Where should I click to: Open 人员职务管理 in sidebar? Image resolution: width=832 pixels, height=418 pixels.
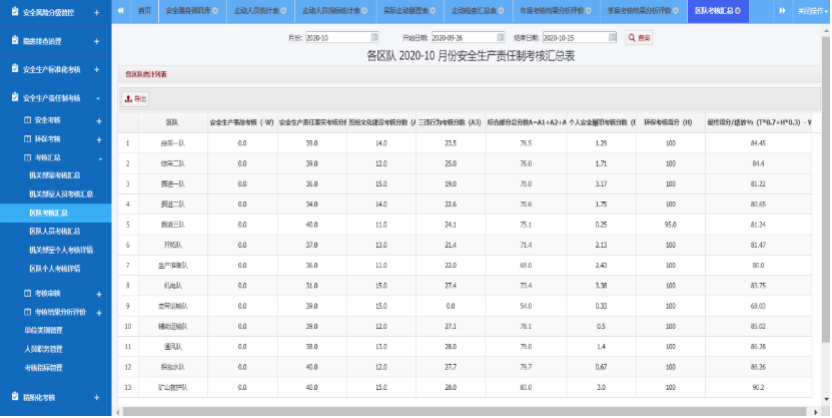pos(43,349)
